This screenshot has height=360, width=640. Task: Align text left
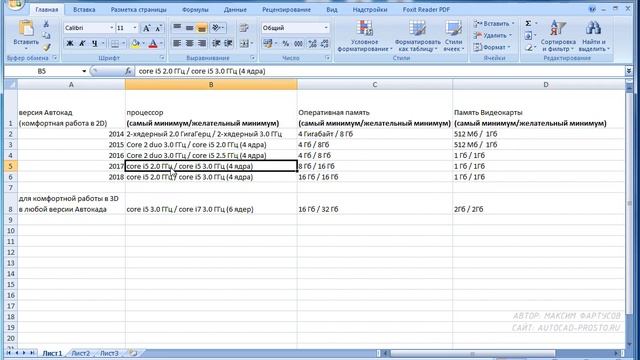click(177, 43)
